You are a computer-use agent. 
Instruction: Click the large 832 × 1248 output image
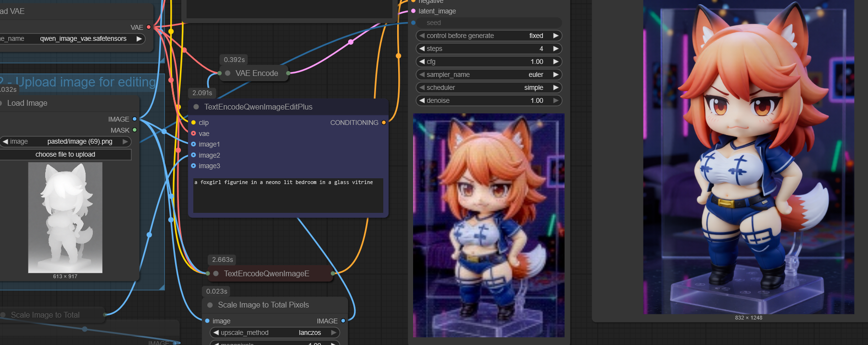(x=749, y=157)
